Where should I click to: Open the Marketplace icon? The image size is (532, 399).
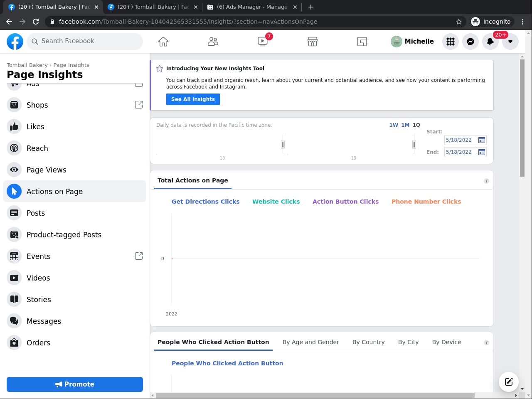click(313, 42)
